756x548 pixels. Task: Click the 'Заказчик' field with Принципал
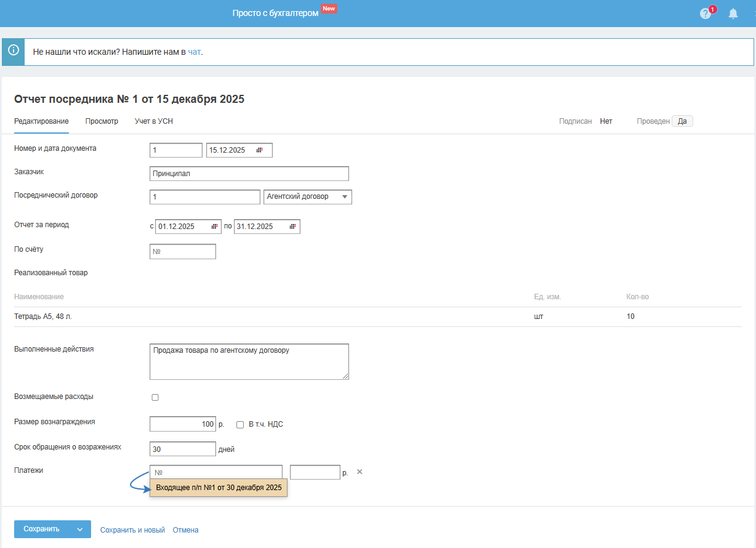(x=249, y=174)
